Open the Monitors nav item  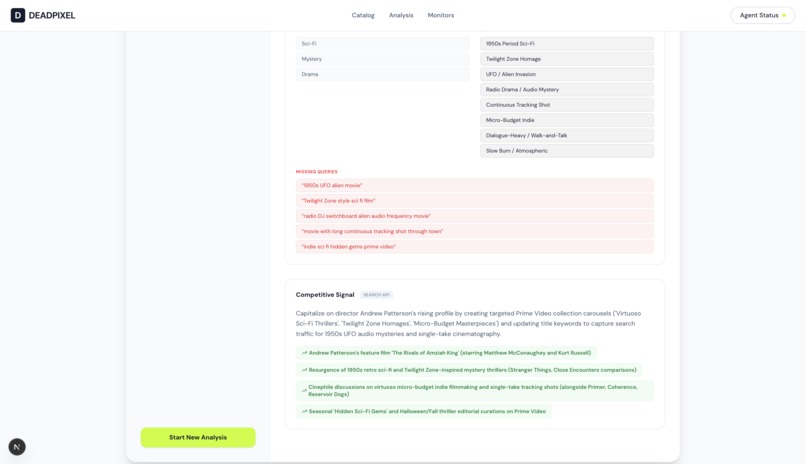coord(441,15)
